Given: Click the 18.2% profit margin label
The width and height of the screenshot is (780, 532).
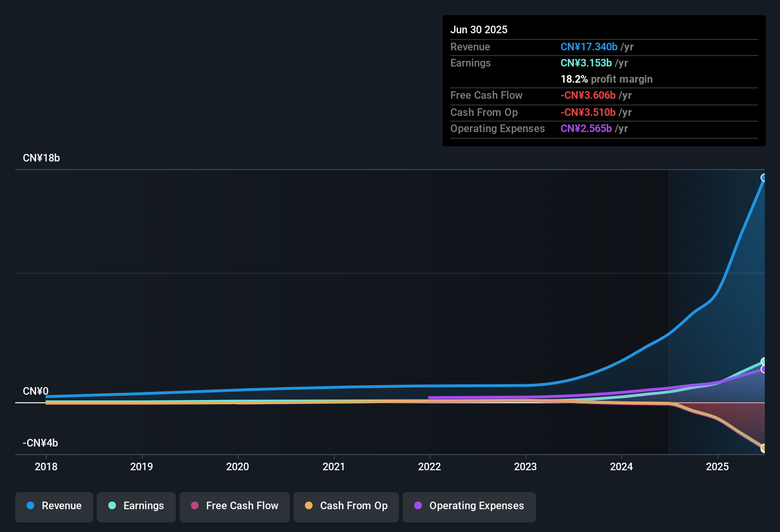Looking at the screenshot, I should (x=607, y=79).
